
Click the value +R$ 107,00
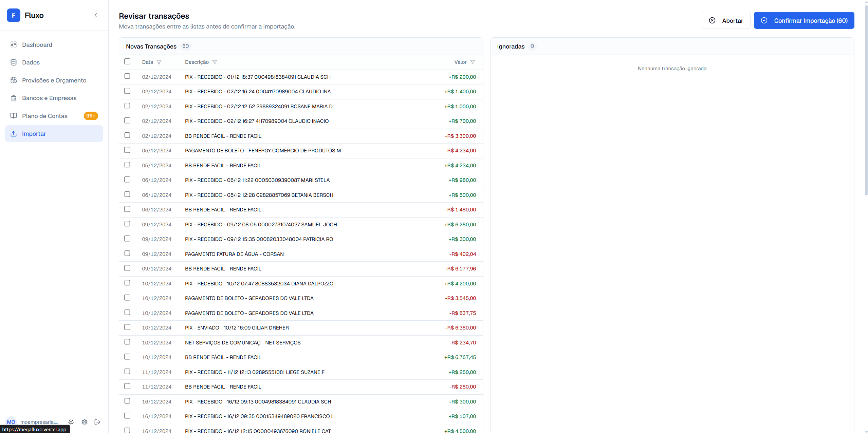point(462,416)
